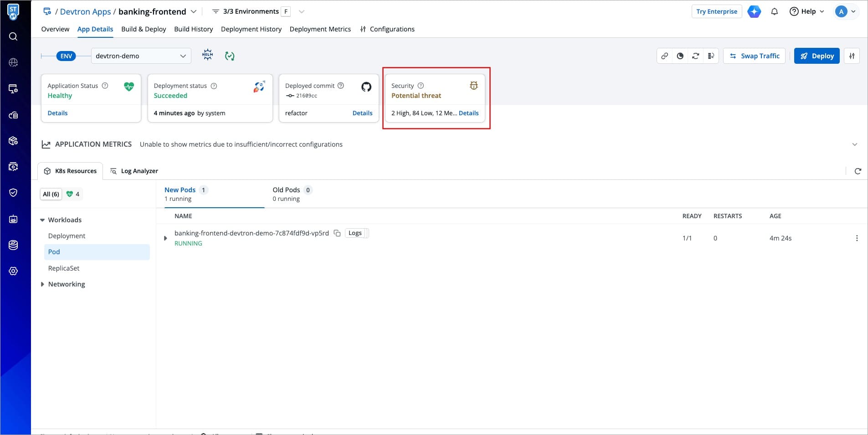Open the devtron-demo environment dropdown
868x435 pixels.
click(141, 56)
